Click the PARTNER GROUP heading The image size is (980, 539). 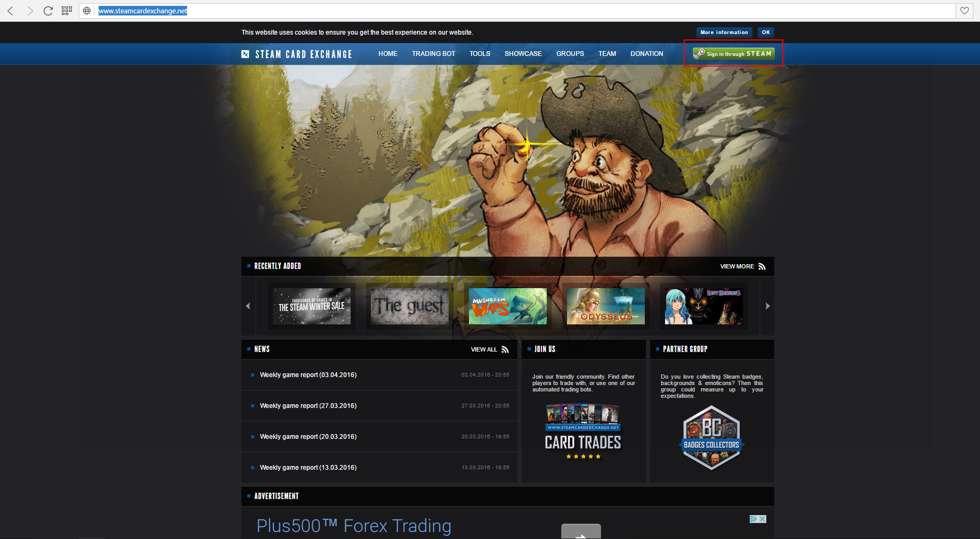click(x=685, y=349)
